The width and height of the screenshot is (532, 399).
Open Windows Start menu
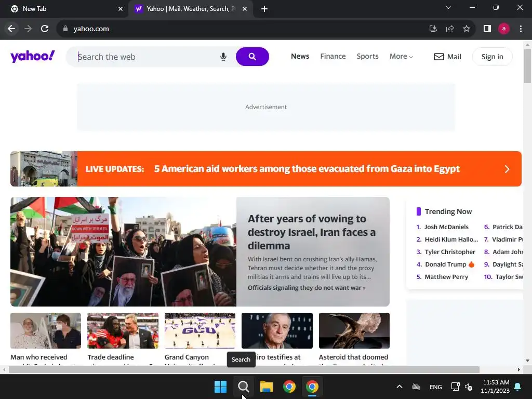220,387
